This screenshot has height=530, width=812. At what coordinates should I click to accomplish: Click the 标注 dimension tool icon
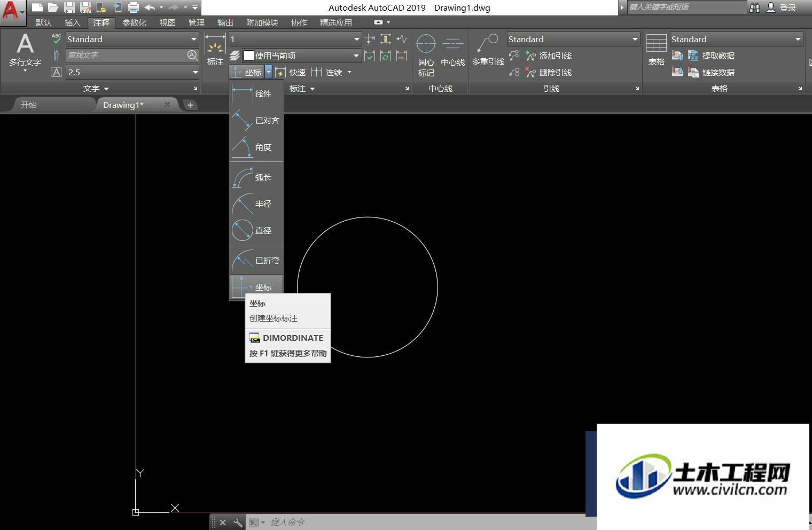tap(215, 50)
